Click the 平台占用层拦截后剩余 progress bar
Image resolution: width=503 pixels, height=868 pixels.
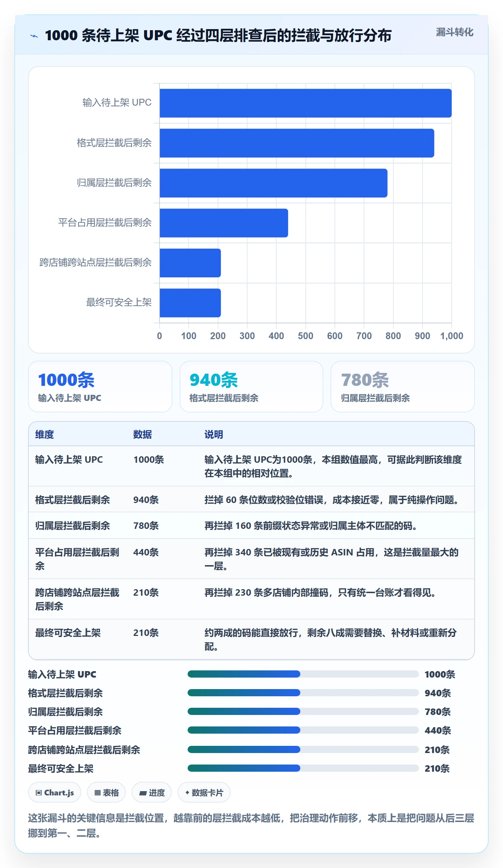303,730
